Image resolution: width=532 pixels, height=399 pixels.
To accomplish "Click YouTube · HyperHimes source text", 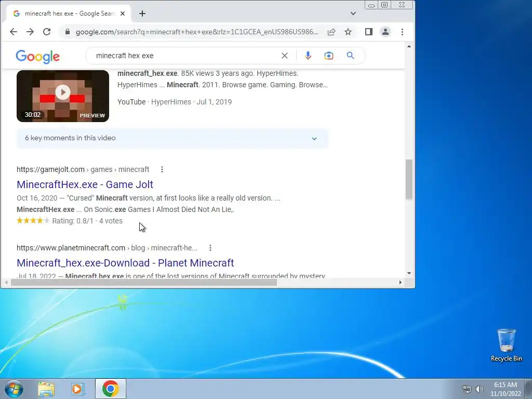I will pos(154,102).
